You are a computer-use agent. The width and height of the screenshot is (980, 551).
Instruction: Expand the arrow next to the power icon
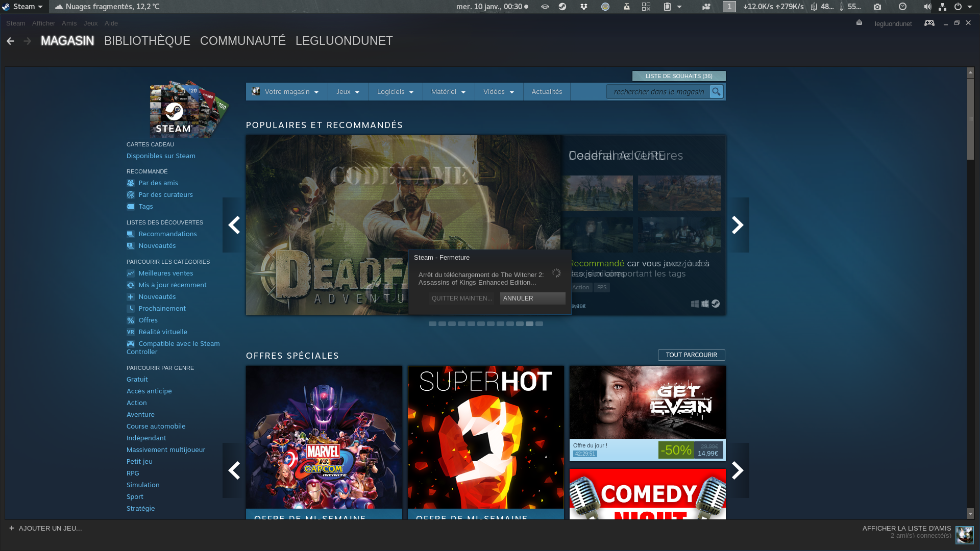970,7
